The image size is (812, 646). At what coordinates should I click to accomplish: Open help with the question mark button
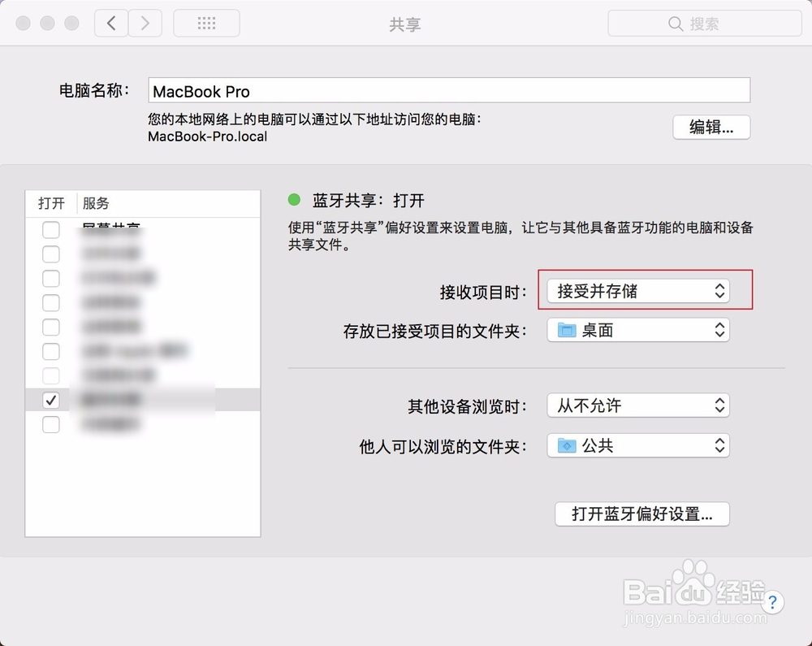click(x=772, y=602)
